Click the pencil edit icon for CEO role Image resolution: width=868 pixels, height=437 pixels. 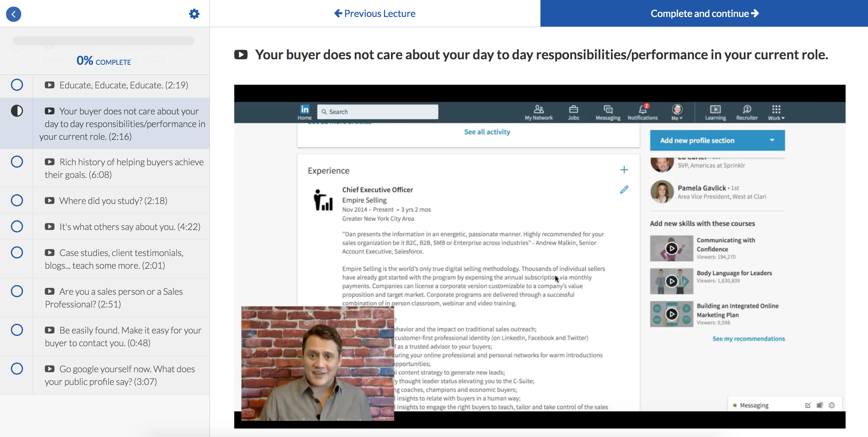coord(624,190)
